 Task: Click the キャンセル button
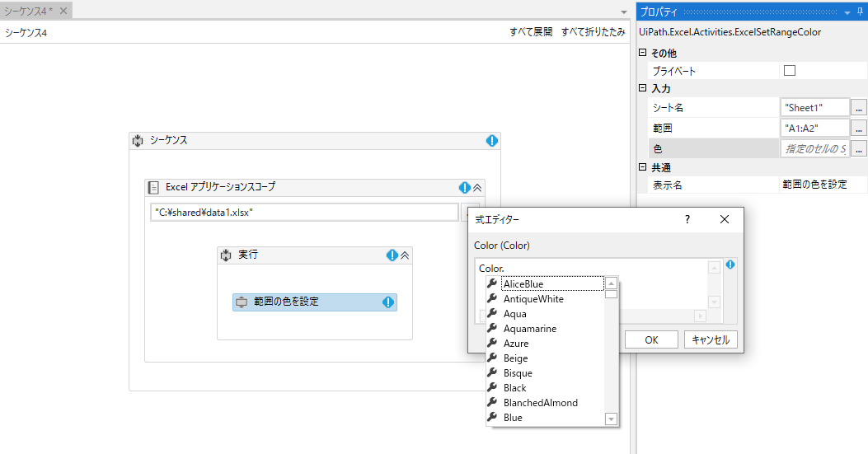[x=711, y=339]
